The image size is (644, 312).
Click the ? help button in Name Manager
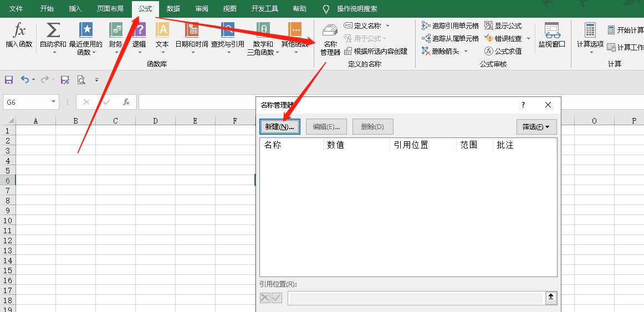[x=523, y=105]
